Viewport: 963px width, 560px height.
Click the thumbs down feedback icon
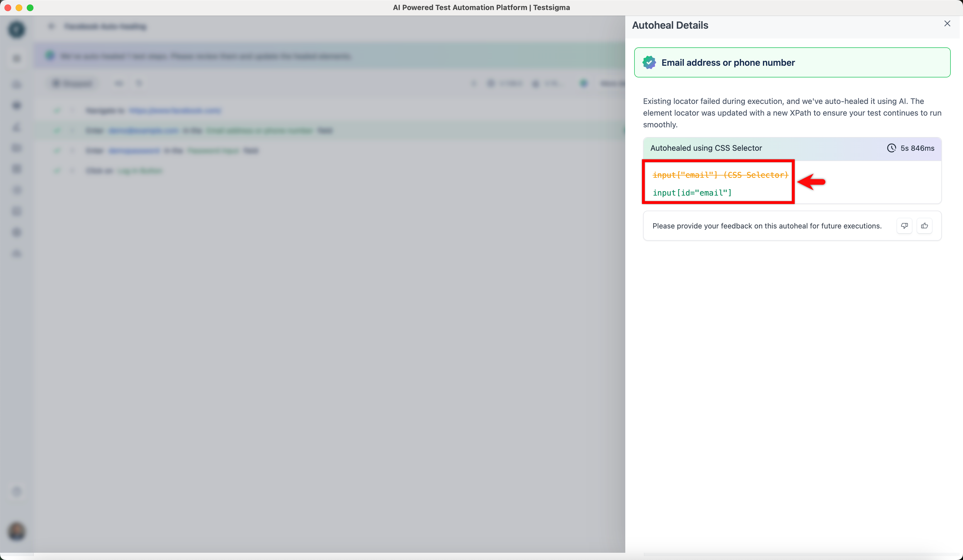coord(904,226)
